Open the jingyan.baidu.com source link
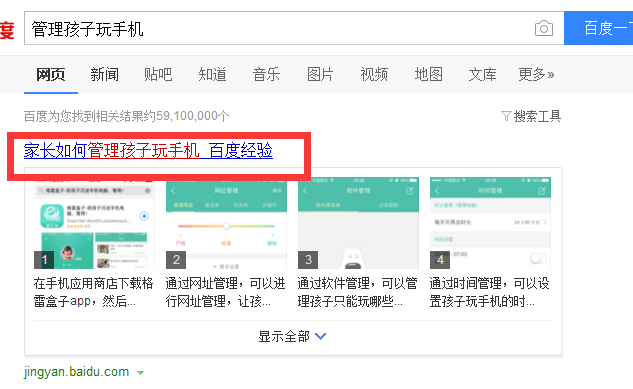The height and width of the screenshot is (389, 633). 76,372
